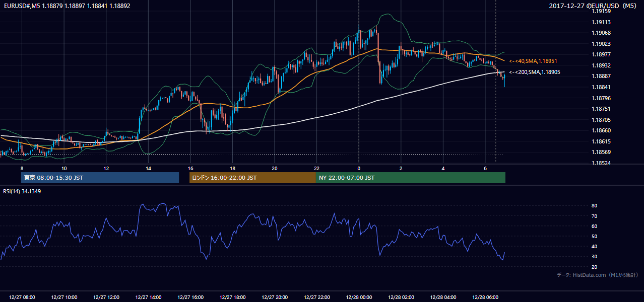Click hour label 16 under the price chart
This screenshot has width=644, height=302.
[190, 168]
